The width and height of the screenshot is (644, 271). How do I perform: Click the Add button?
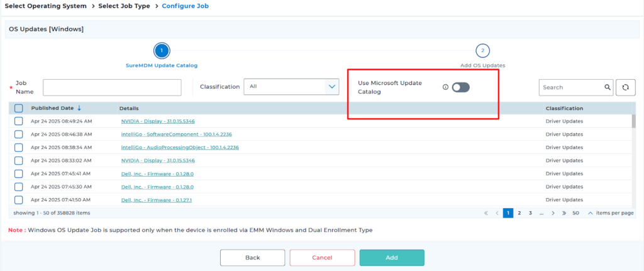pyautogui.click(x=392, y=258)
